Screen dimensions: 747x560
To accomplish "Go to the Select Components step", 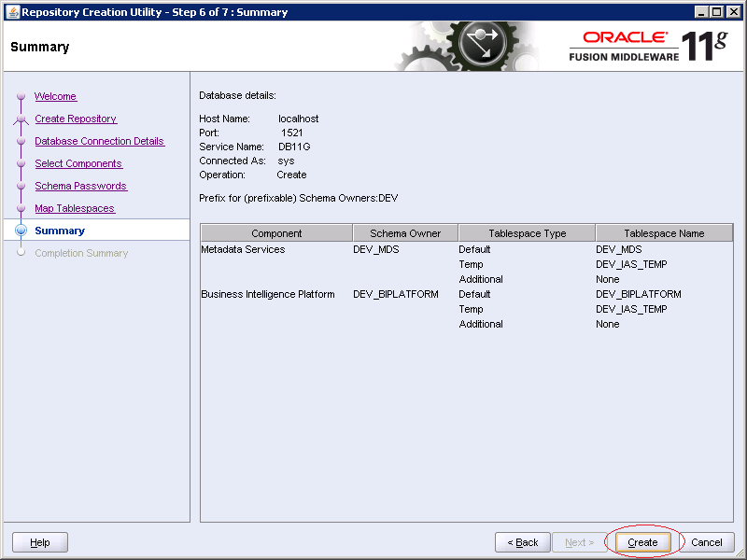I will point(78,163).
